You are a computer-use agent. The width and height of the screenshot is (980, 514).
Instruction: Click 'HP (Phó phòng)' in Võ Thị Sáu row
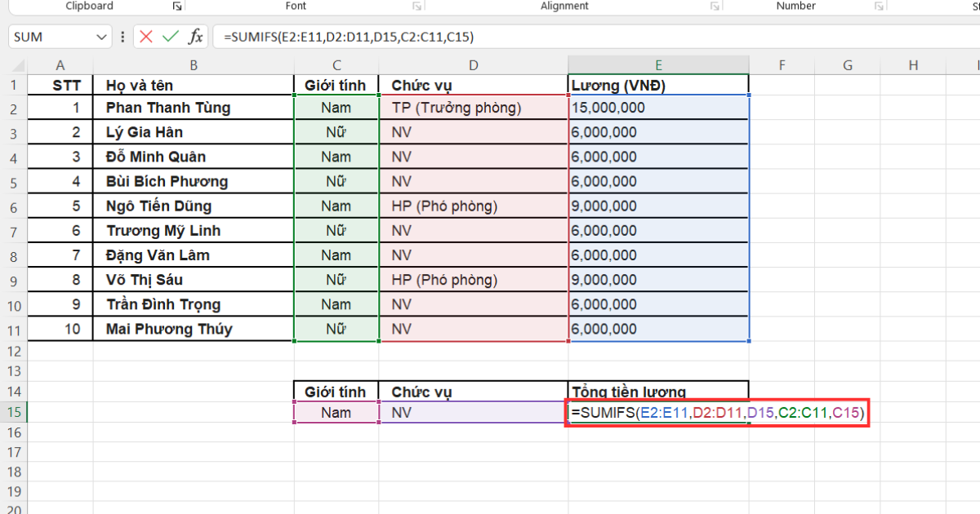pyautogui.click(x=474, y=280)
